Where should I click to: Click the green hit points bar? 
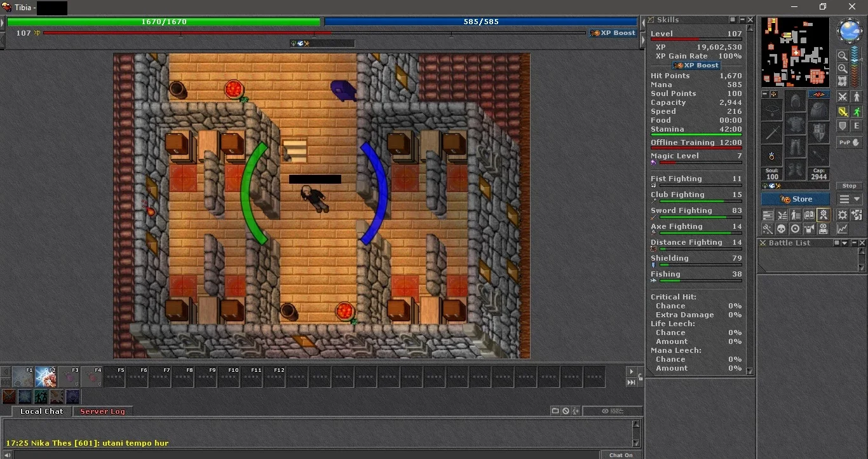(x=164, y=22)
